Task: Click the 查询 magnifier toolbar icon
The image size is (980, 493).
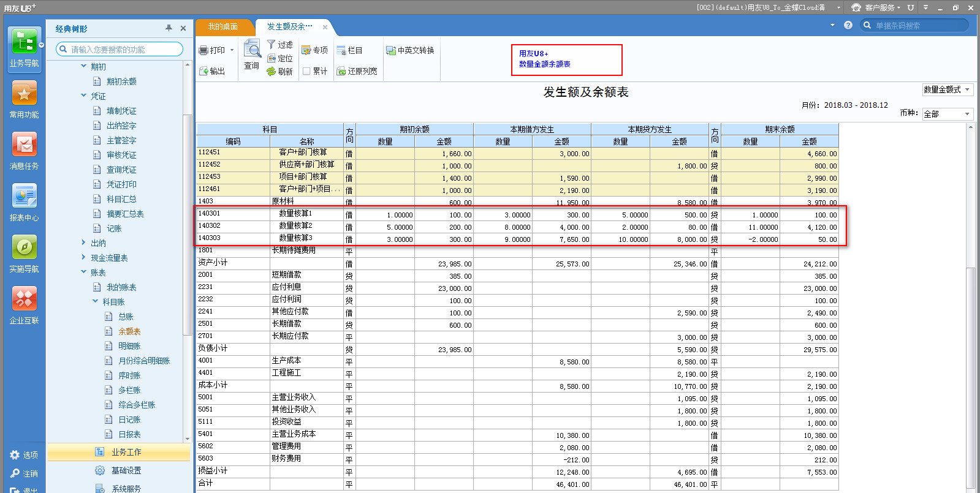Action: point(252,50)
